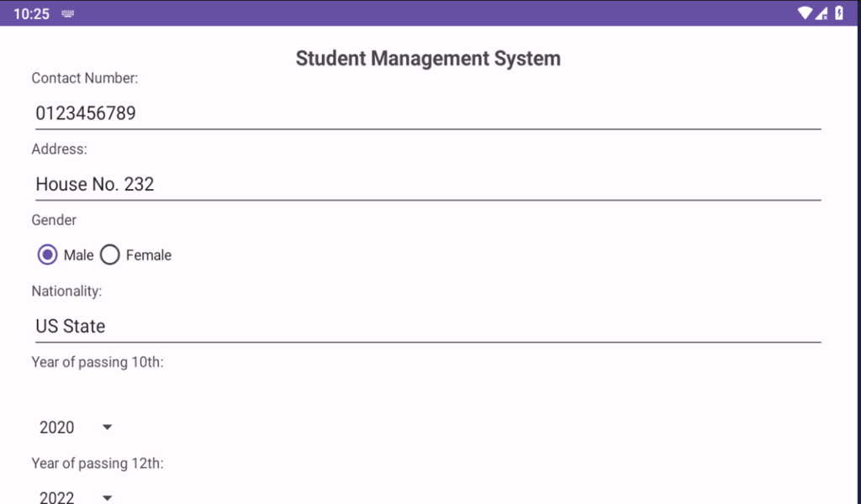
Task: Click the Year of passing 10th label
Action: tap(98, 362)
